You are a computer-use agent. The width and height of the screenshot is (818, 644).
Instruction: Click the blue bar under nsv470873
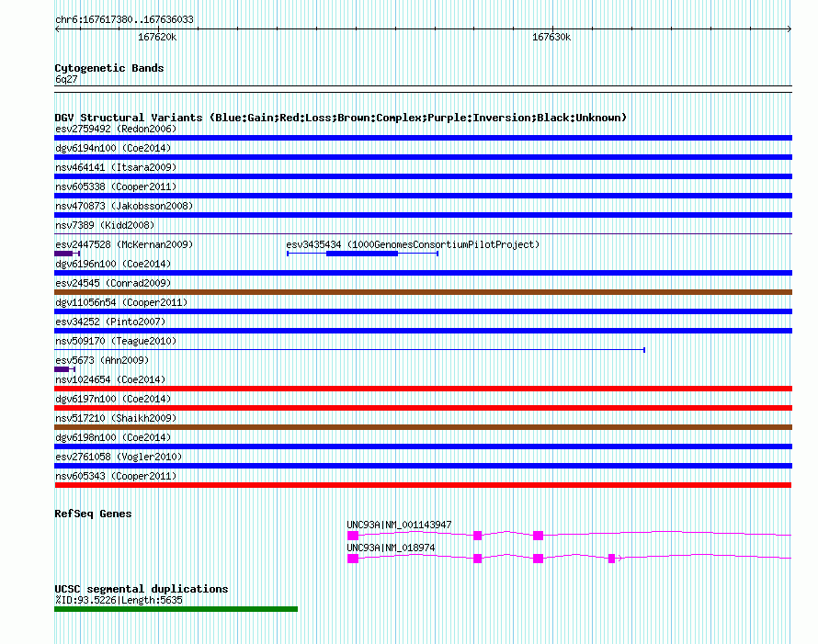(x=423, y=215)
